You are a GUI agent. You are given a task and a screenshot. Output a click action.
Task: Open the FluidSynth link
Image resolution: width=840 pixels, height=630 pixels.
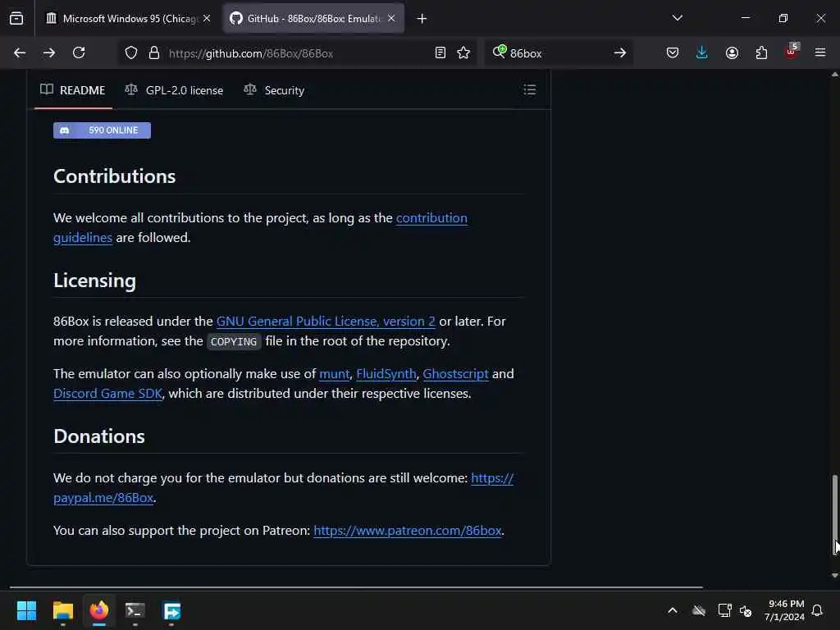386,374
